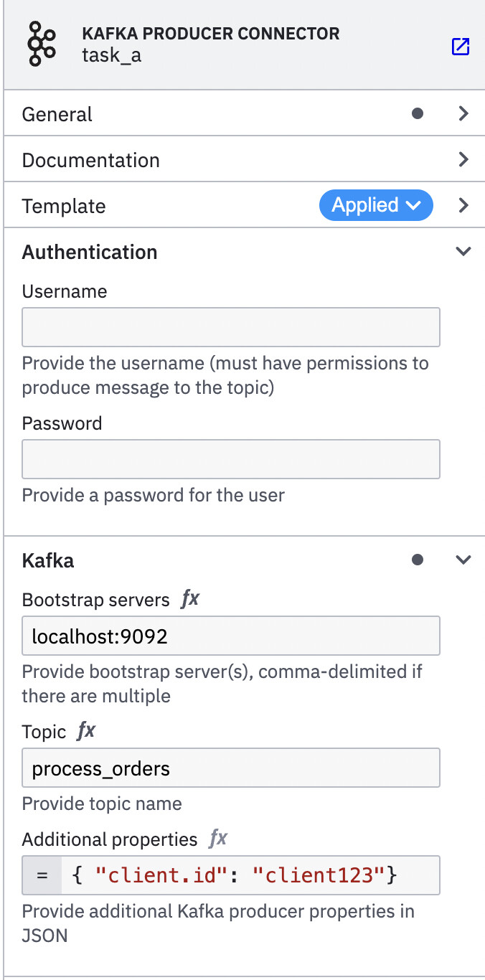Select the Topic field with process_orders
The image size is (485, 980).
click(231, 768)
